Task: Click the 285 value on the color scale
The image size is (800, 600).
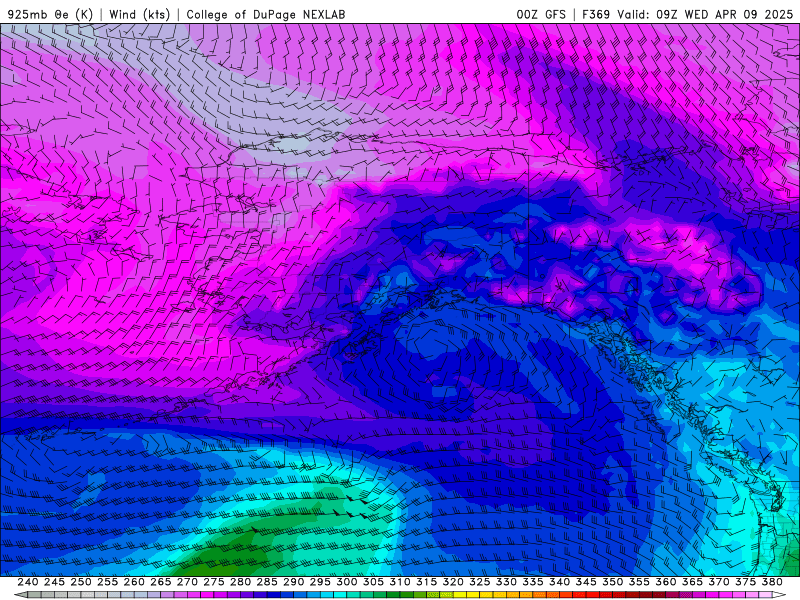Action: (267, 582)
